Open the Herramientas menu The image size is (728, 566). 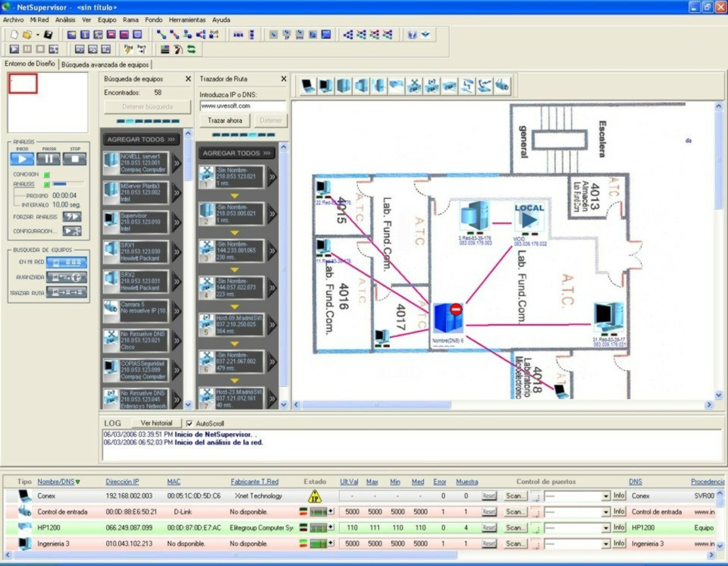187,20
